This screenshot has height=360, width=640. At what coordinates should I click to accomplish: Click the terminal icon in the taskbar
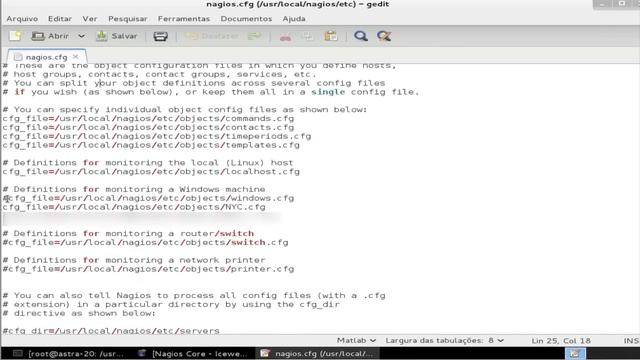[x=18, y=353]
